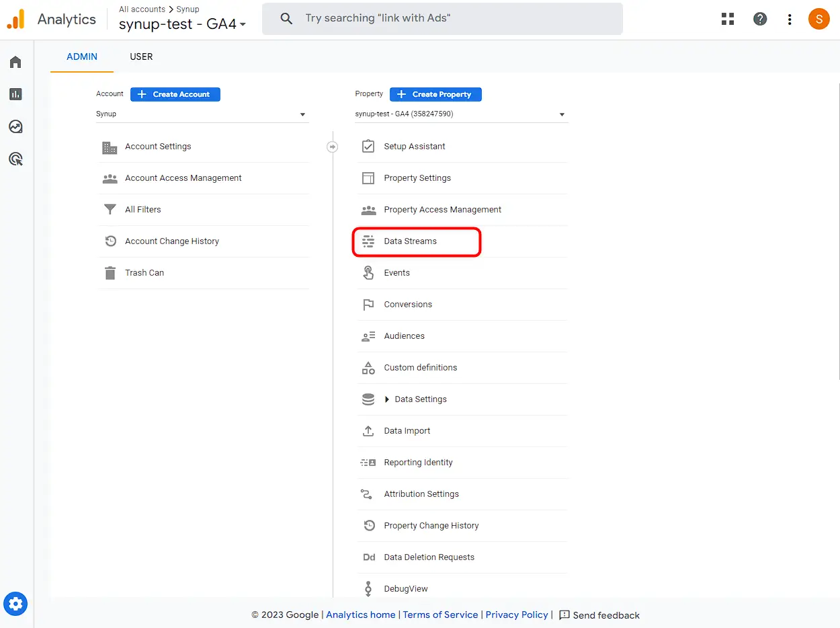Viewport: 840px width, 628px height.
Task: Click the Reporting Identity label
Action: point(418,463)
